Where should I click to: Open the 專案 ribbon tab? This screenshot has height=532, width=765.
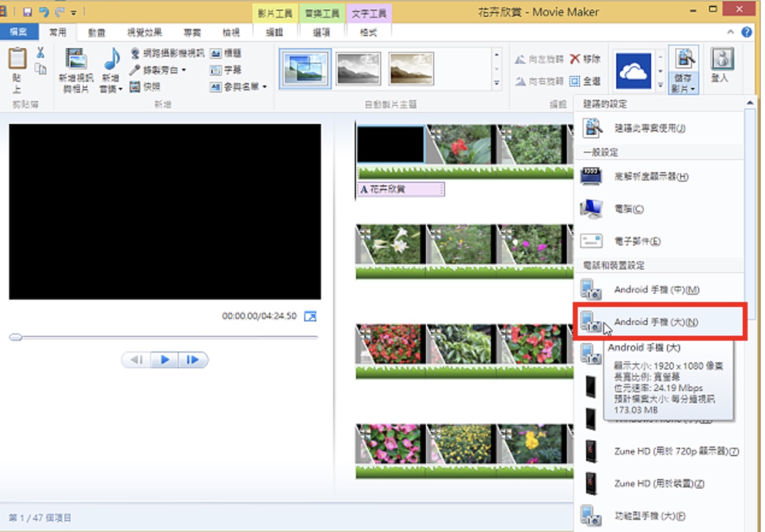pyautogui.click(x=192, y=32)
